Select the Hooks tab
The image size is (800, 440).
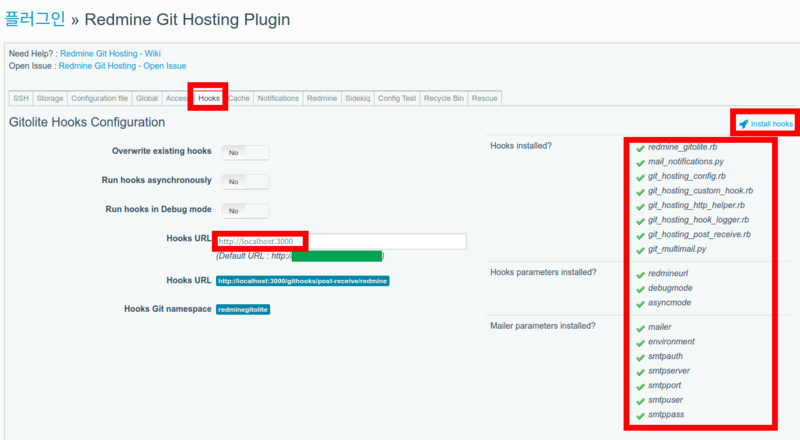[x=209, y=98]
